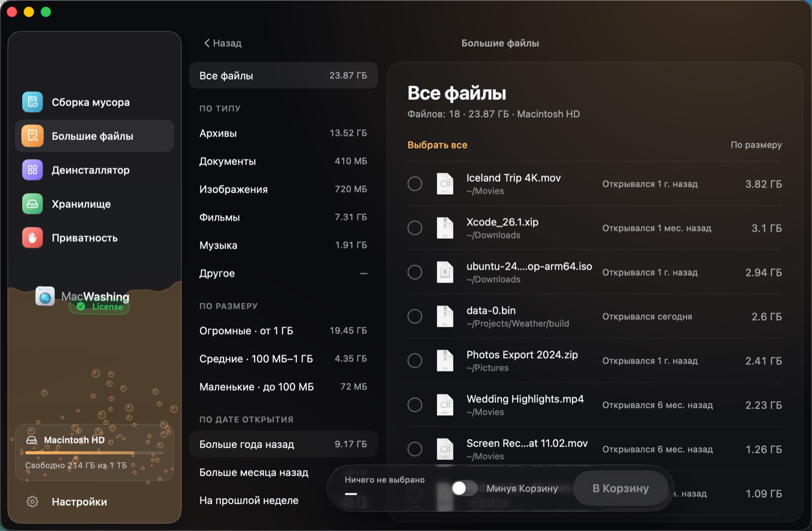Open the По размеру sort dropdown
This screenshot has height=531, width=812.
click(x=756, y=145)
